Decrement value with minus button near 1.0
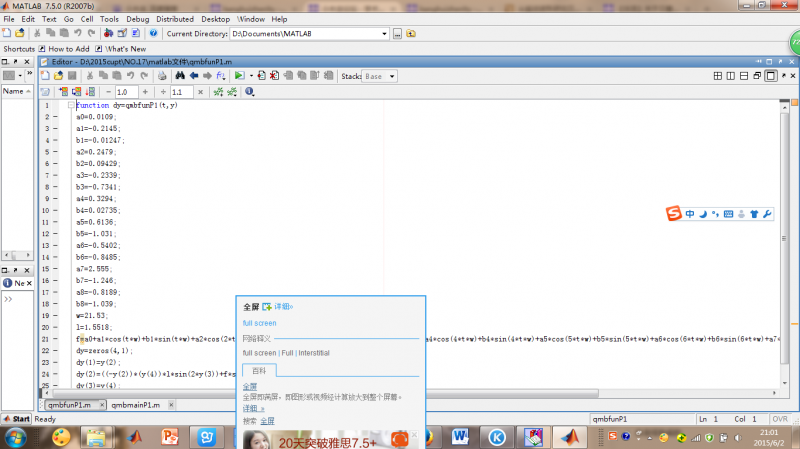This screenshot has width=800, height=449. coord(108,92)
